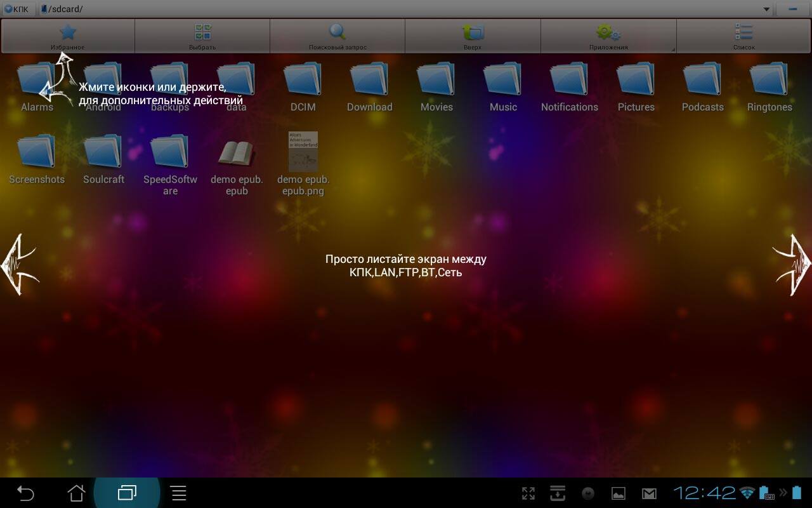Click the /sdcard/ path field
The width and height of the screenshot is (812, 508).
tap(381, 9)
